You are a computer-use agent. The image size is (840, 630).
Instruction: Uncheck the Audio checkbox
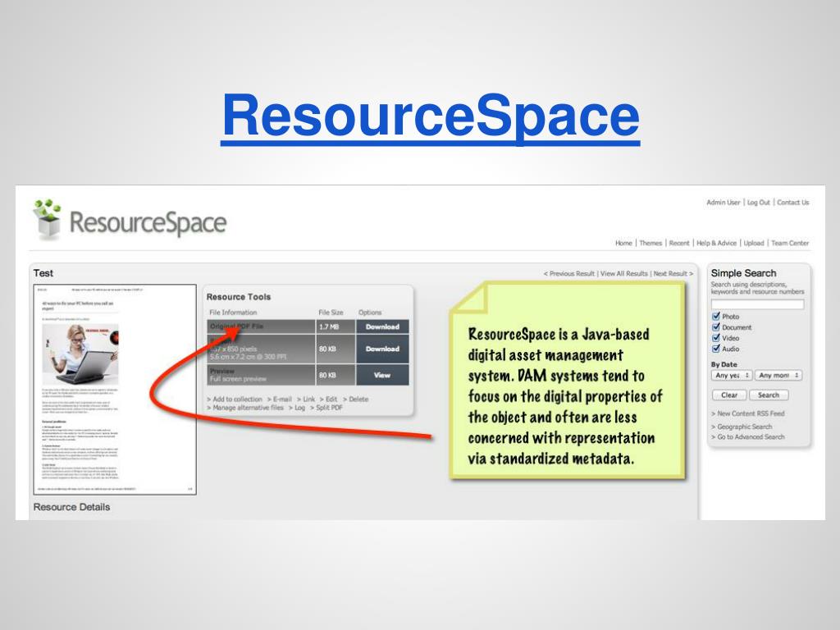point(715,348)
